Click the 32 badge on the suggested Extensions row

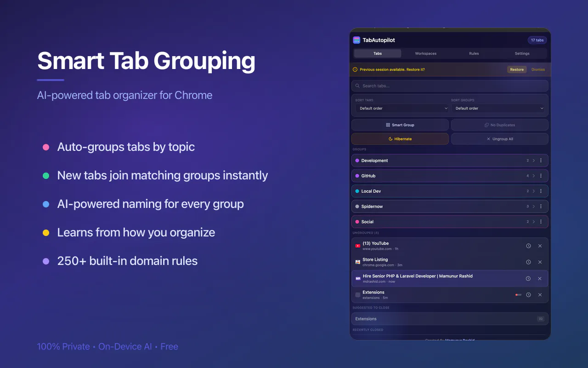tap(541, 319)
